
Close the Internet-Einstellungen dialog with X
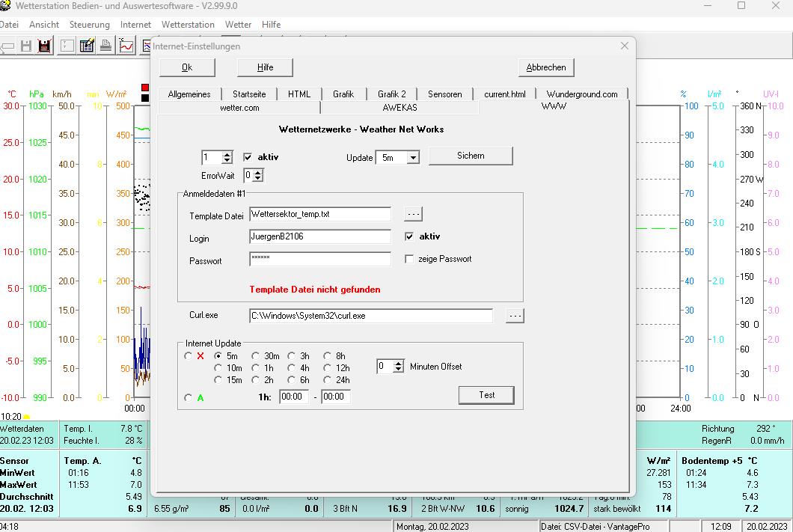(625, 46)
